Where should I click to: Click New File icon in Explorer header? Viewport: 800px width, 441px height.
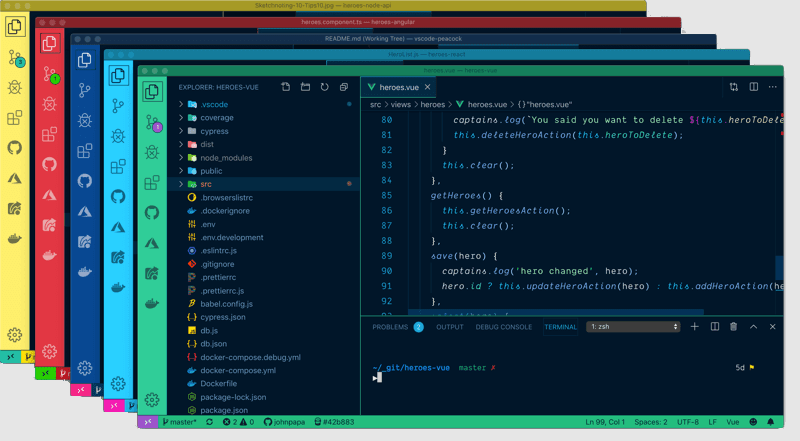(286, 88)
